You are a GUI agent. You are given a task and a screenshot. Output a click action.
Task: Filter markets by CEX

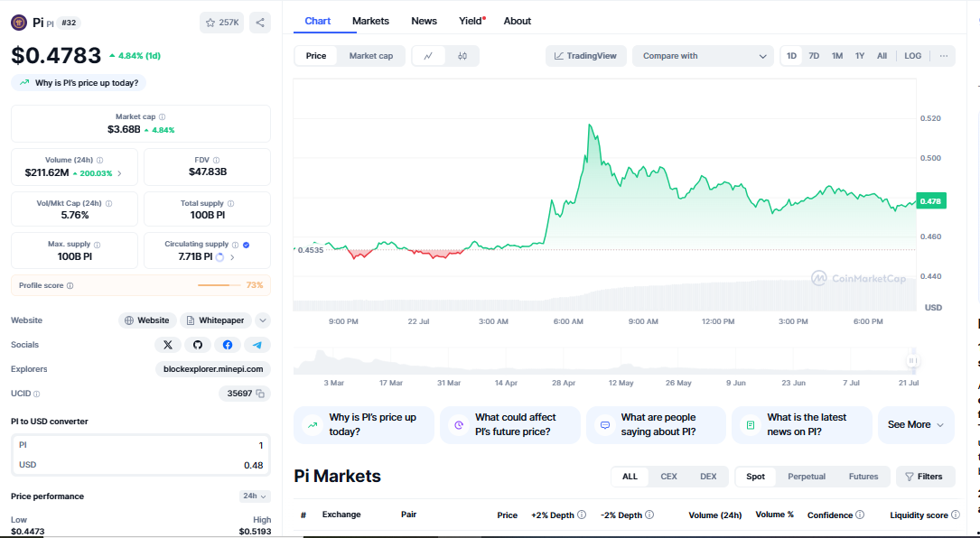668,477
